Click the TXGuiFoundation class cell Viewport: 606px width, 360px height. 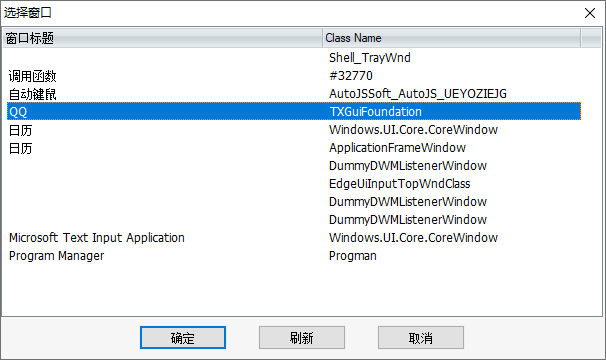coord(376,112)
